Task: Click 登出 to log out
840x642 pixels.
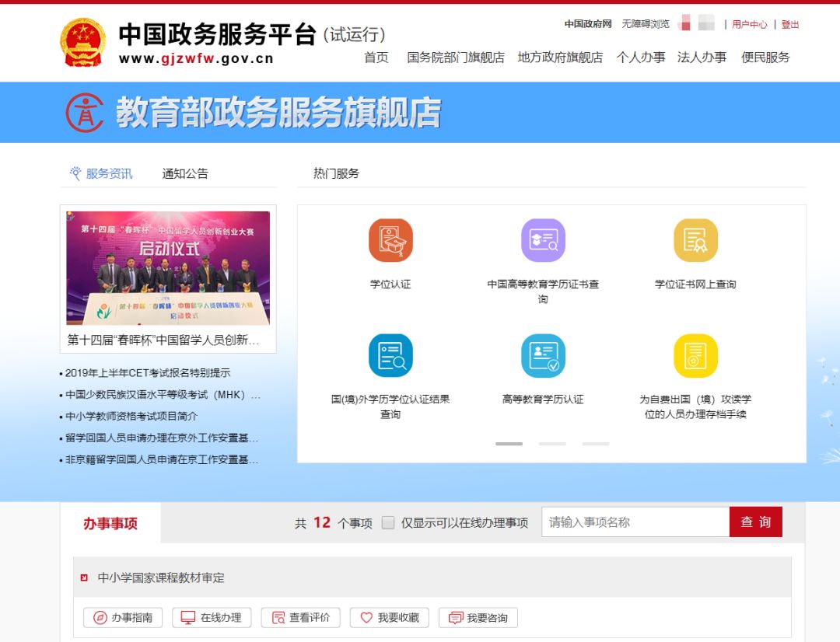Action: [x=790, y=25]
